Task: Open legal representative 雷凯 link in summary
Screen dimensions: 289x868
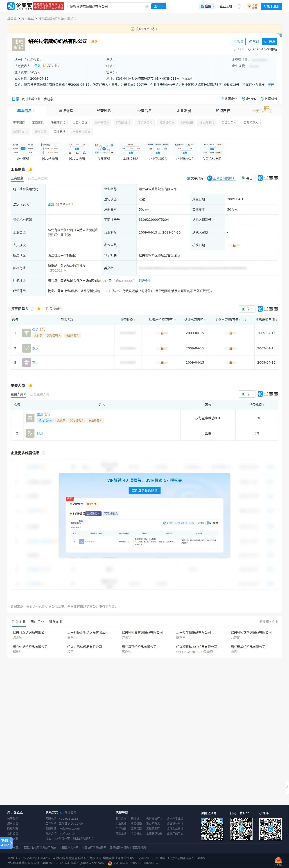Action: coord(37,66)
